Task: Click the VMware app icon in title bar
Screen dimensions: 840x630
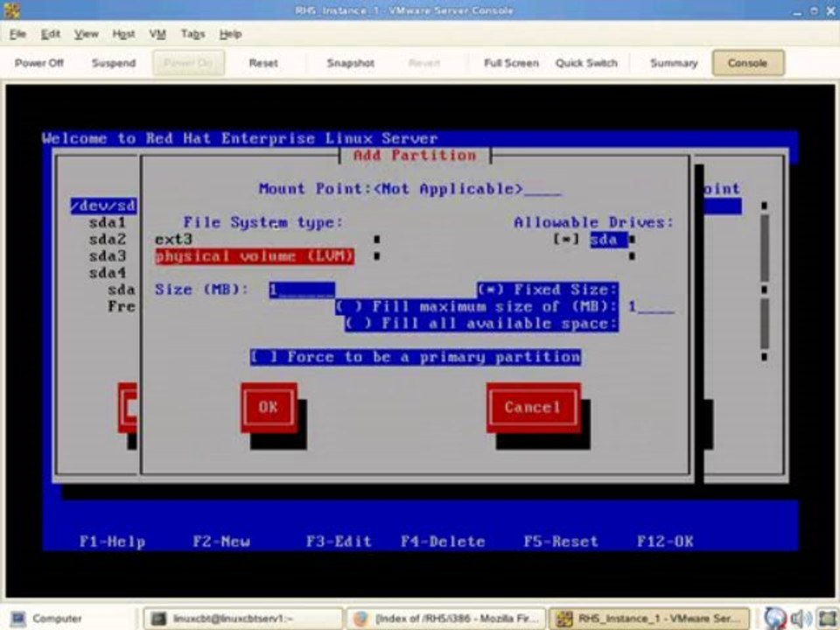Action: coord(11,10)
